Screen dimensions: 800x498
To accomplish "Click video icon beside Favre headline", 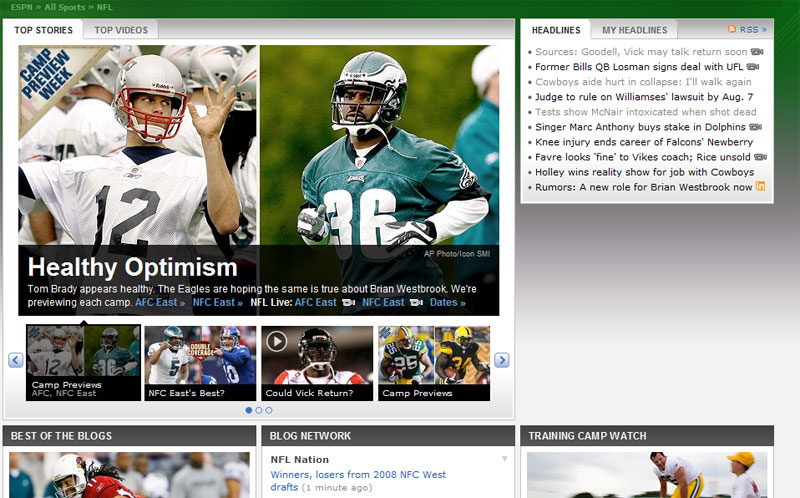I will 760,157.
